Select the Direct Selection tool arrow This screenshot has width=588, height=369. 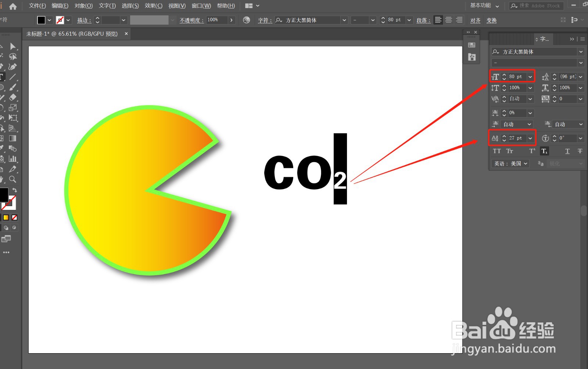tap(13, 46)
